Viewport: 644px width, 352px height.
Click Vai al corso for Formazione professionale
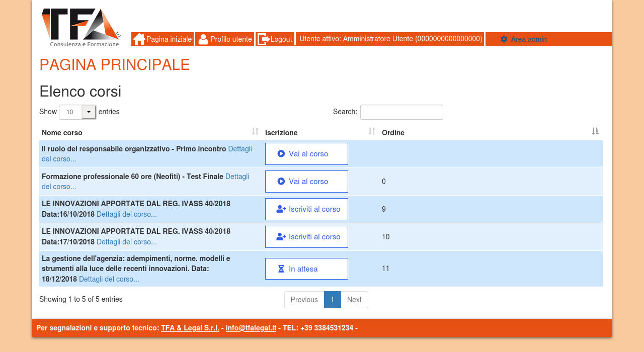306,182
